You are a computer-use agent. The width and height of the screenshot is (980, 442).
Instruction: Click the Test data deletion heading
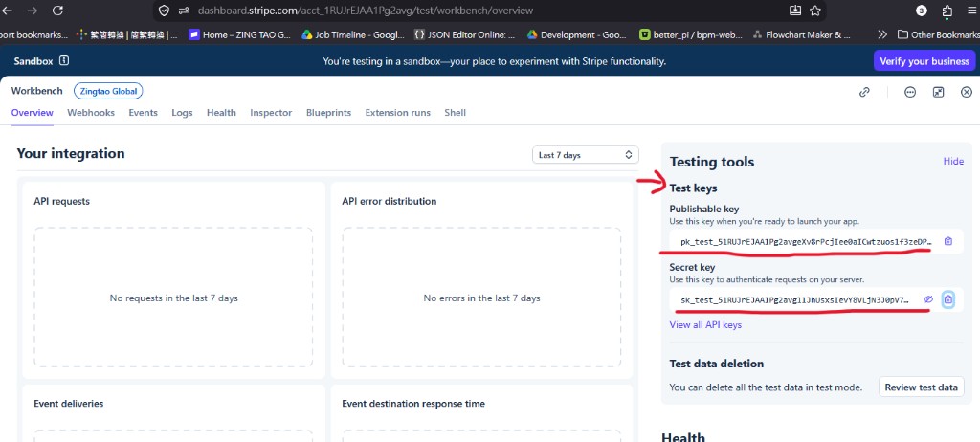pyautogui.click(x=716, y=364)
